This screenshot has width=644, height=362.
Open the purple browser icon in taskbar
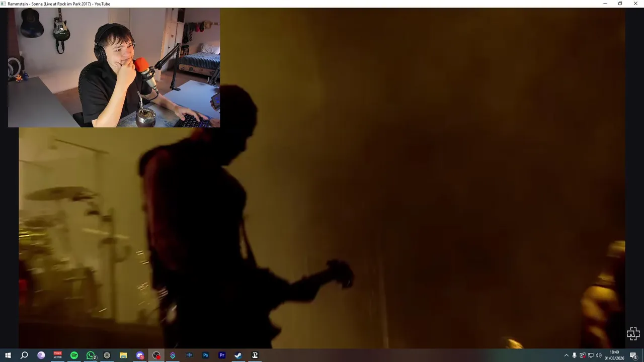click(x=41, y=355)
